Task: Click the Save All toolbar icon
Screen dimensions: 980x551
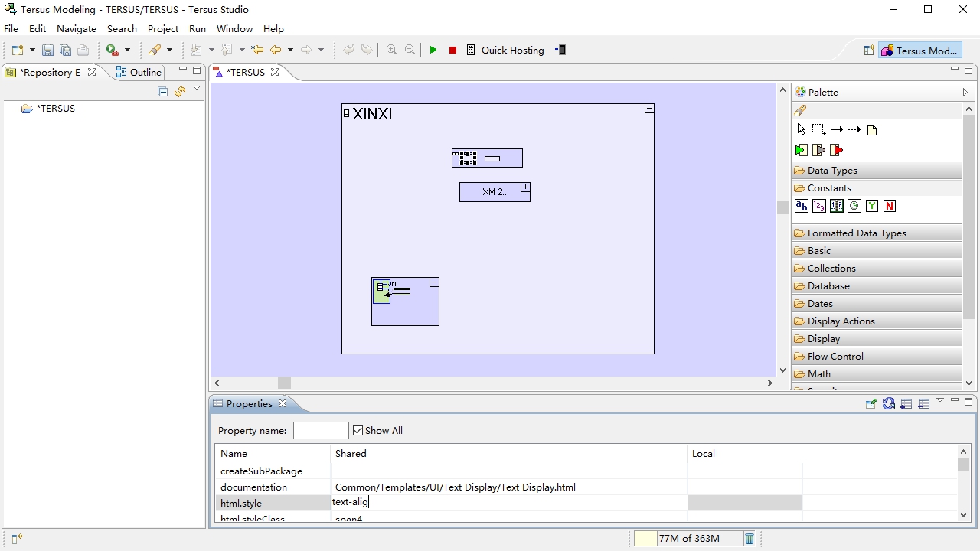Action: point(65,51)
